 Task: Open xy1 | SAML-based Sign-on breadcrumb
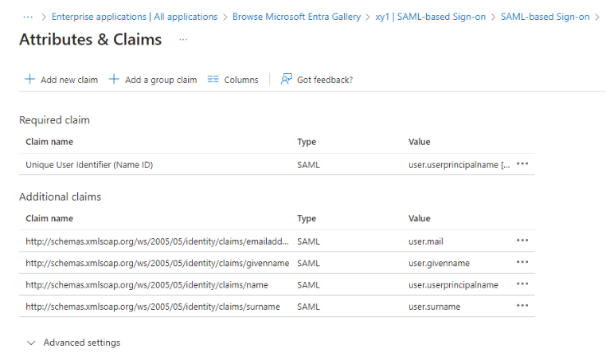point(431,17)
